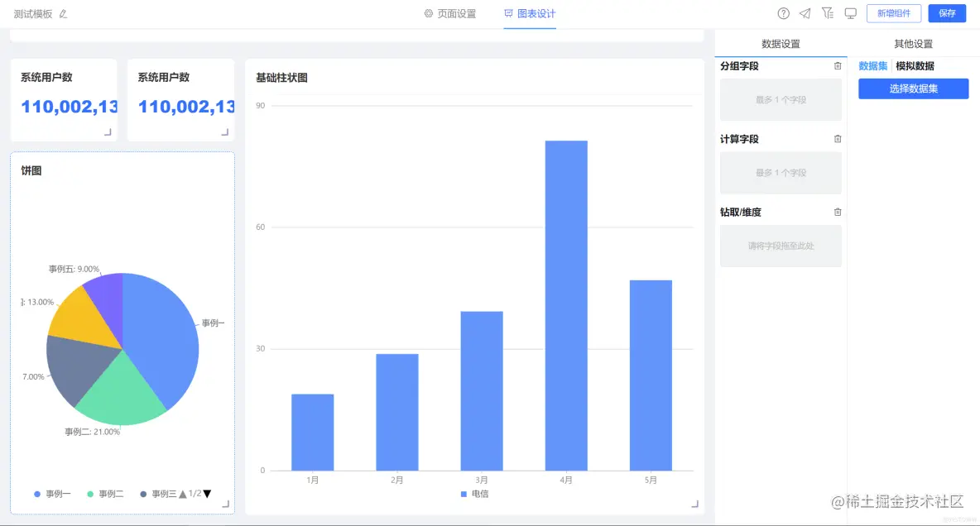Select the 1月 bar in the chart
This screenshot has width=980, height=526.
point(313,433)
